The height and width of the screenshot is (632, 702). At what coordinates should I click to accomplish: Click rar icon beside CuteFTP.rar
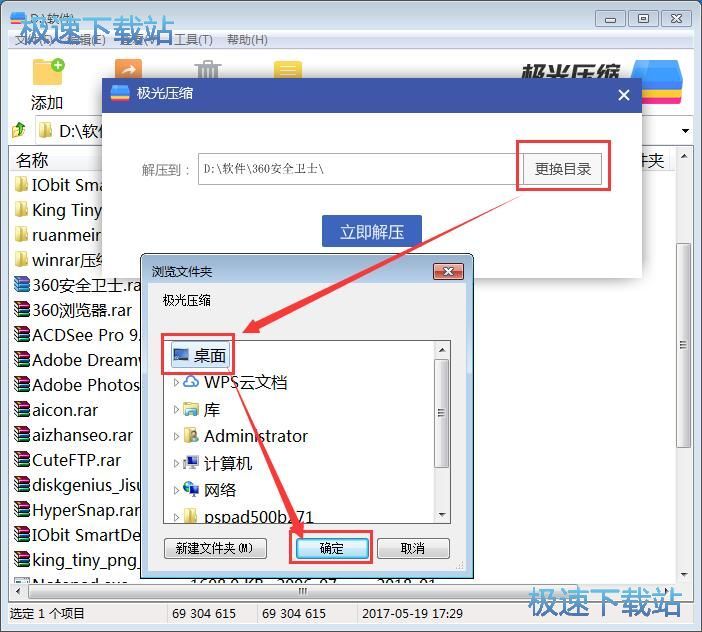[21, 459]
